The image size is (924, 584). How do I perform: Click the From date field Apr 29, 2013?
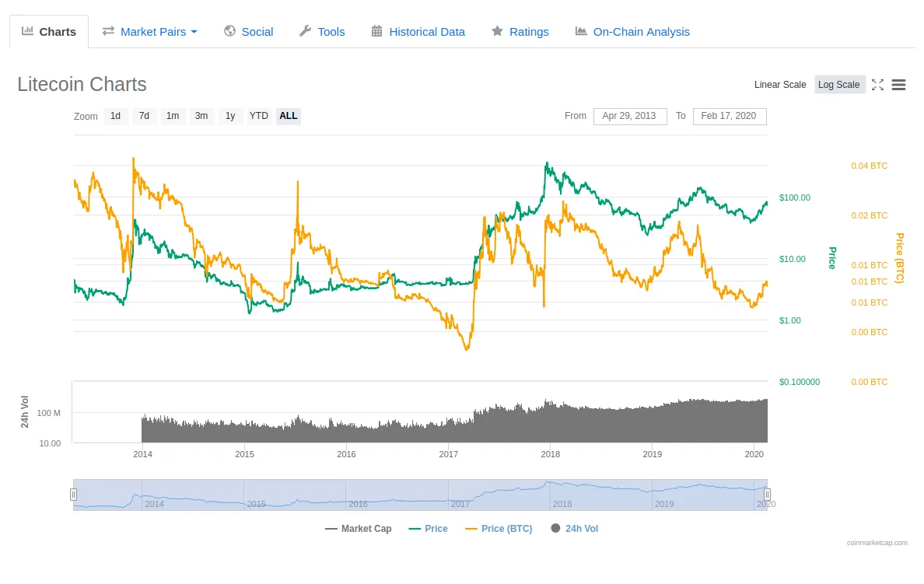(x=630, y=116)
